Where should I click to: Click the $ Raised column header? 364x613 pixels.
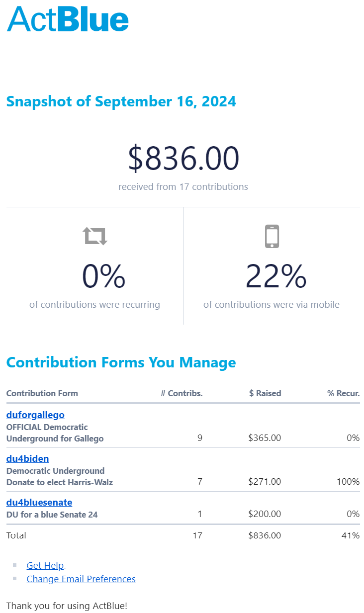coord(265,393)
